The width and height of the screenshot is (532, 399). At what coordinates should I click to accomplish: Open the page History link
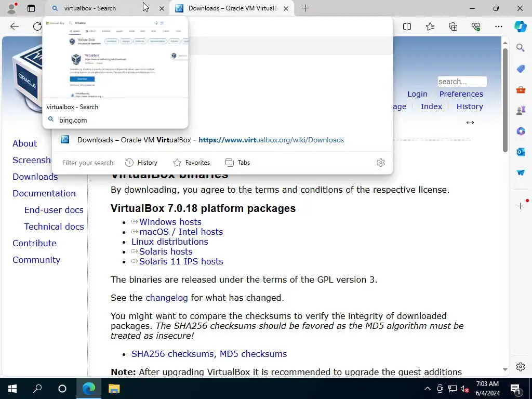pyautogui.click(x=470, y=107)
